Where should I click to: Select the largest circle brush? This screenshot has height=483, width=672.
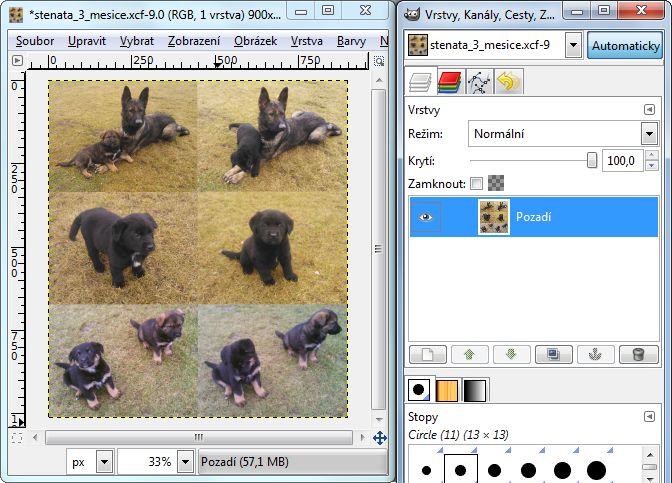(596, 471)
